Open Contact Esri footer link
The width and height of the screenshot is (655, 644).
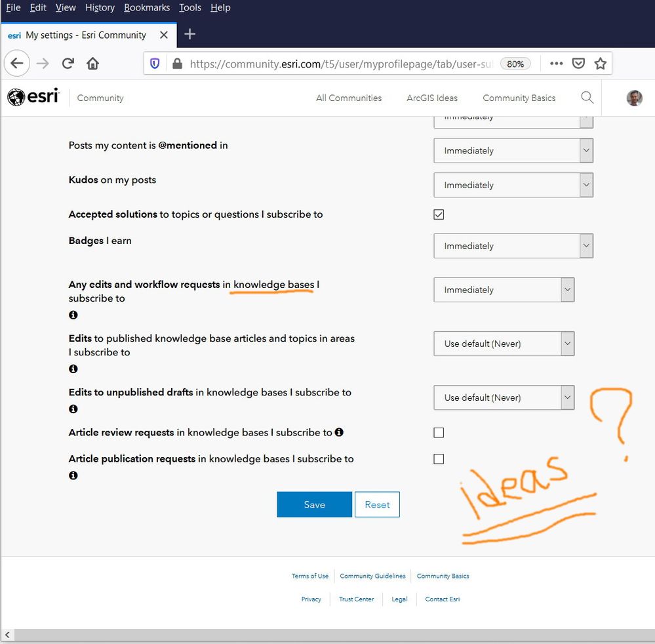(x=443, y=599)
